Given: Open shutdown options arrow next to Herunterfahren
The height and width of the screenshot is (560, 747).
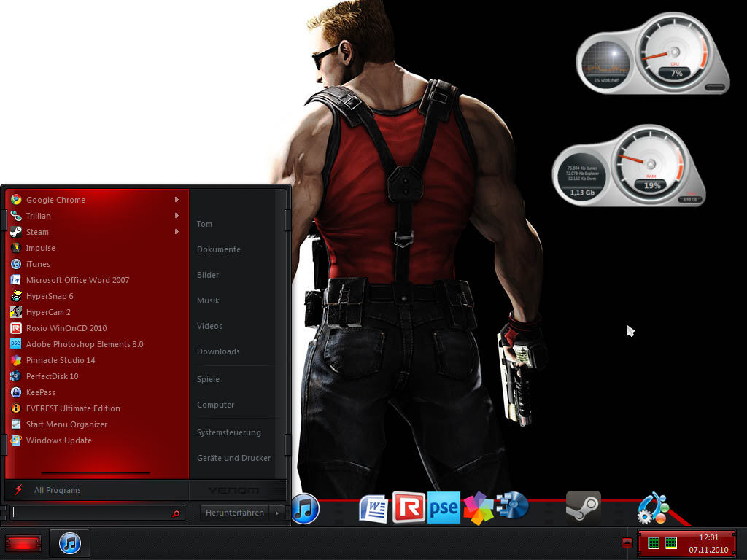Looking at the screenshot, I should coord(277,513).
